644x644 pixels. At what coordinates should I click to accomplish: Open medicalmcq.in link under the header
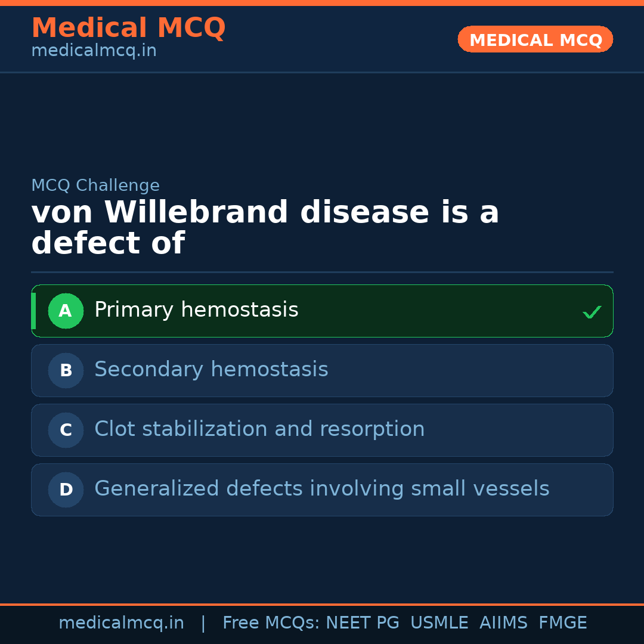click(x=94, y=51)
